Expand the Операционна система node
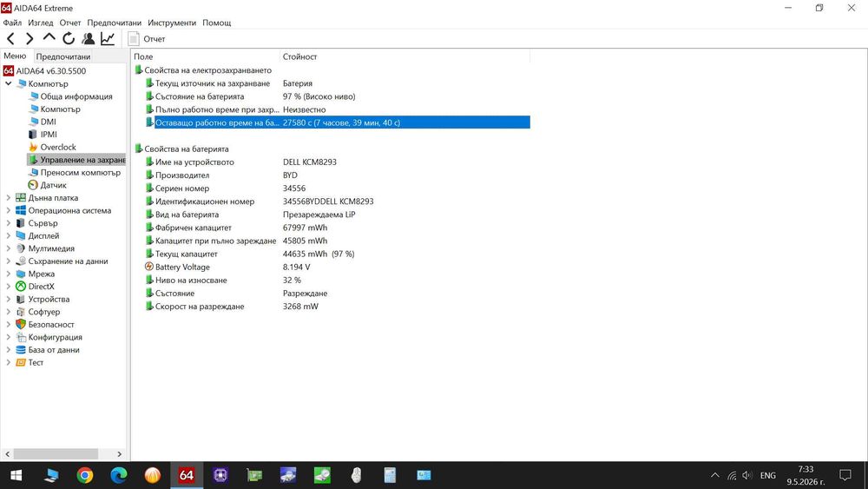 [x=9, y=210]
